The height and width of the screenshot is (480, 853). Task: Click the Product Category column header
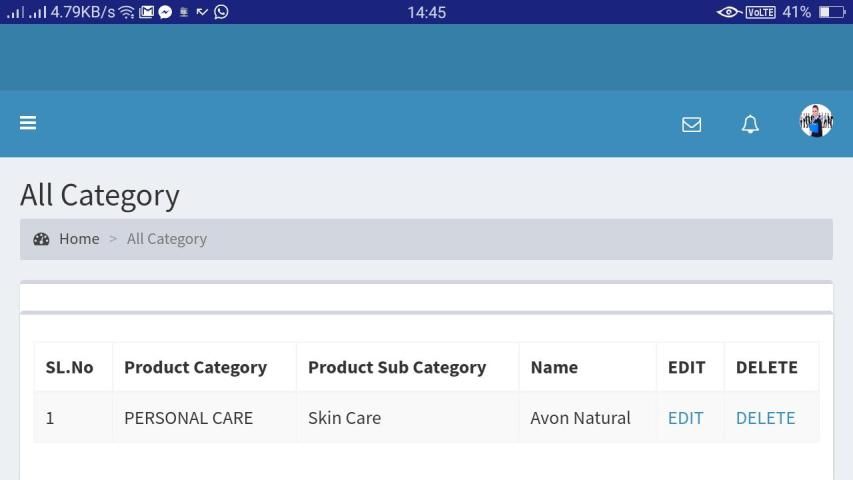[x=195, y=367]
